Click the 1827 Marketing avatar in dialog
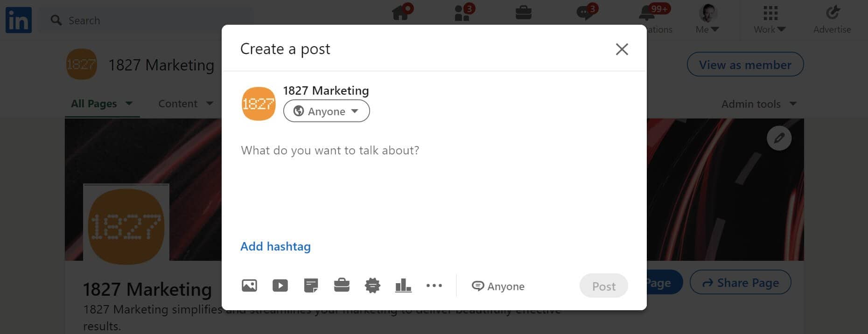Screen dimensions: 868x334 259,104
